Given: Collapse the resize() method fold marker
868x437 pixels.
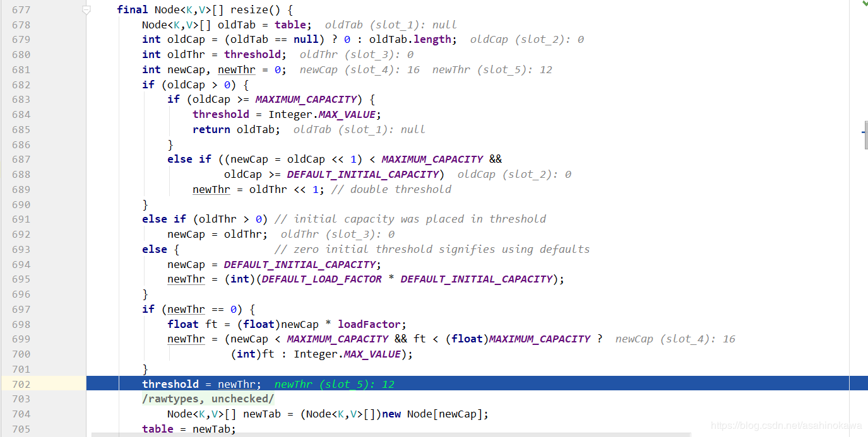Looking at the screenshot, I should 86,10.
